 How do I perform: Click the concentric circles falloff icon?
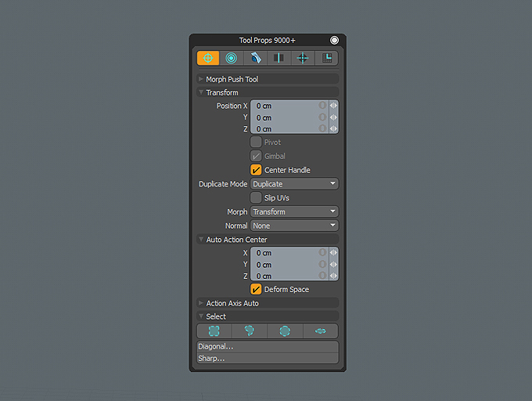(x=232, y=58)
